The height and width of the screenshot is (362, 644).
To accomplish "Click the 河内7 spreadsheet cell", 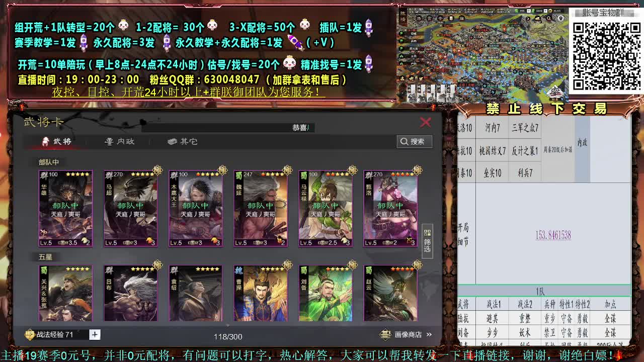I will [x=493, y=128].
